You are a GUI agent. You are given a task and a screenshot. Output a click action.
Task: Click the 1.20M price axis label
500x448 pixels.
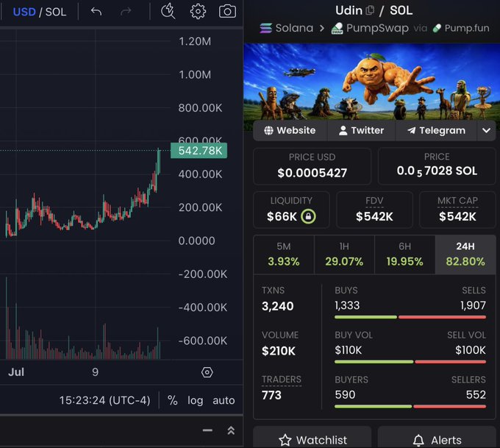[195, 41]
